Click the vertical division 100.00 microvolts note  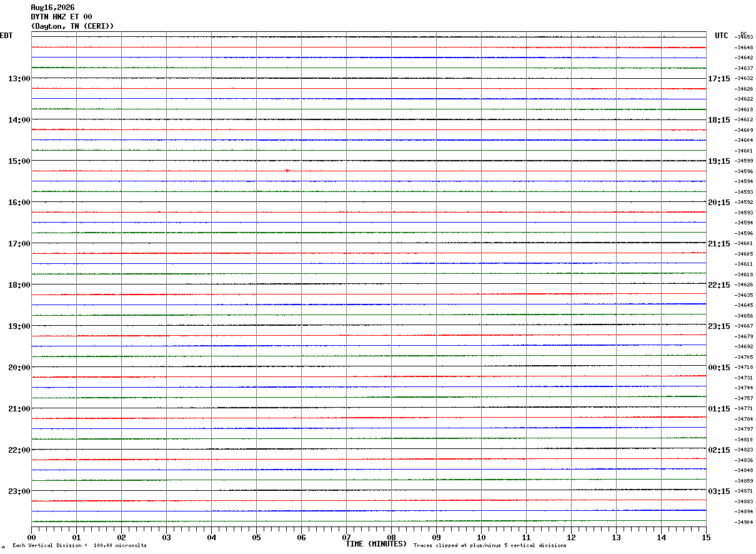(x=79, y=546)
